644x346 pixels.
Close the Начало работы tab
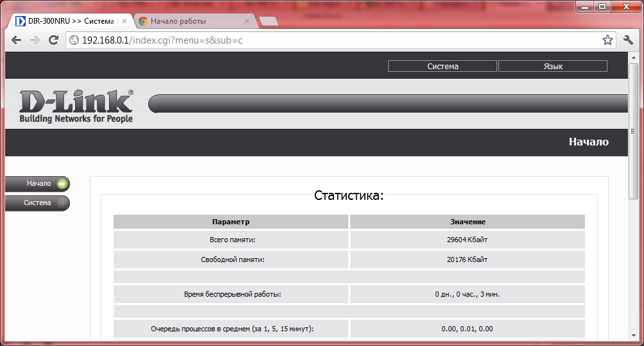pyautogui.click(x=247, y=21)
